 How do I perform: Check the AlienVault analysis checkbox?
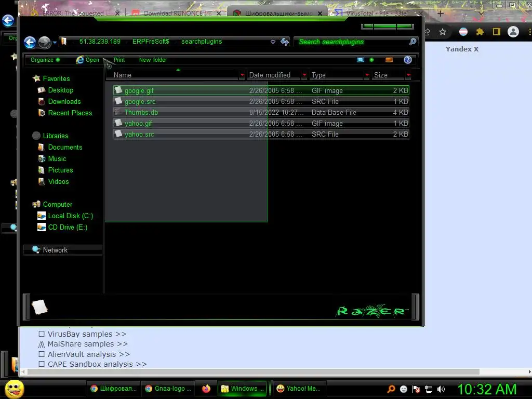(x=42, y=354)
